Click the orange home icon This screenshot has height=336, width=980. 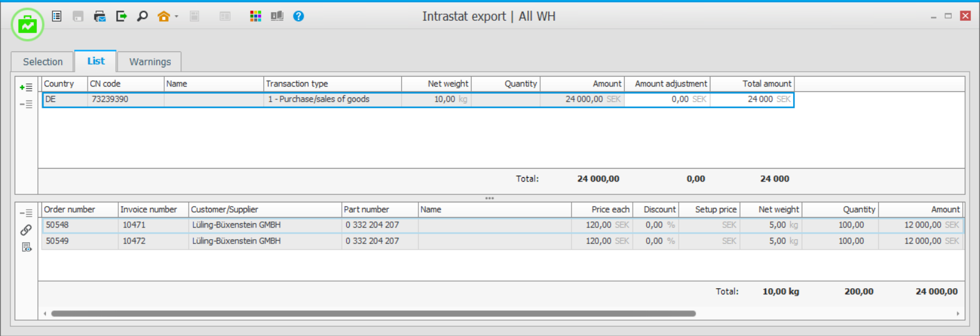pyautogui.click(x=163, y=17)
